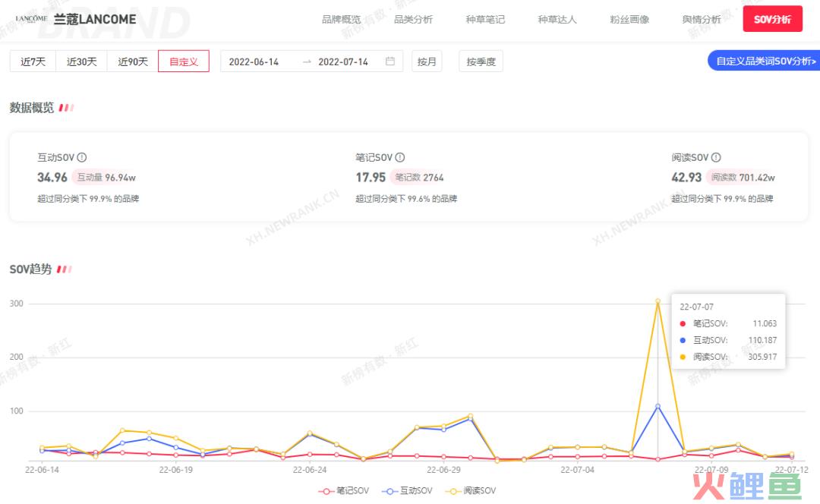
Task: Click the 22-06-29 x-axis label
Action: 443,470
